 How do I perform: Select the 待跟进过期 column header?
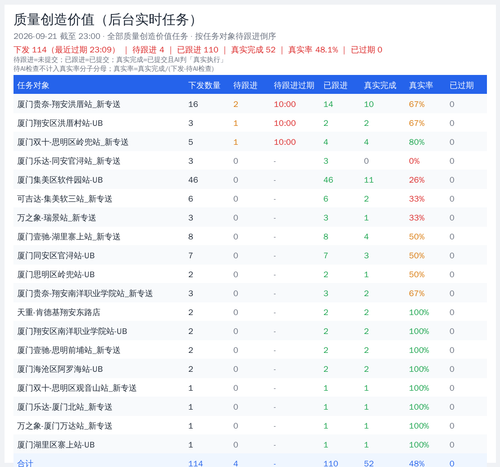coord(294,85)
